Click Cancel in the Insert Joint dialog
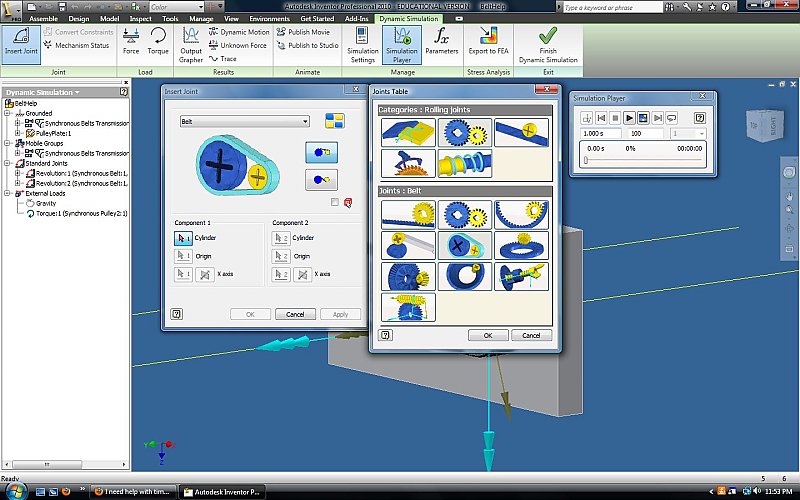800x500 pixels. tap(295, 314)
